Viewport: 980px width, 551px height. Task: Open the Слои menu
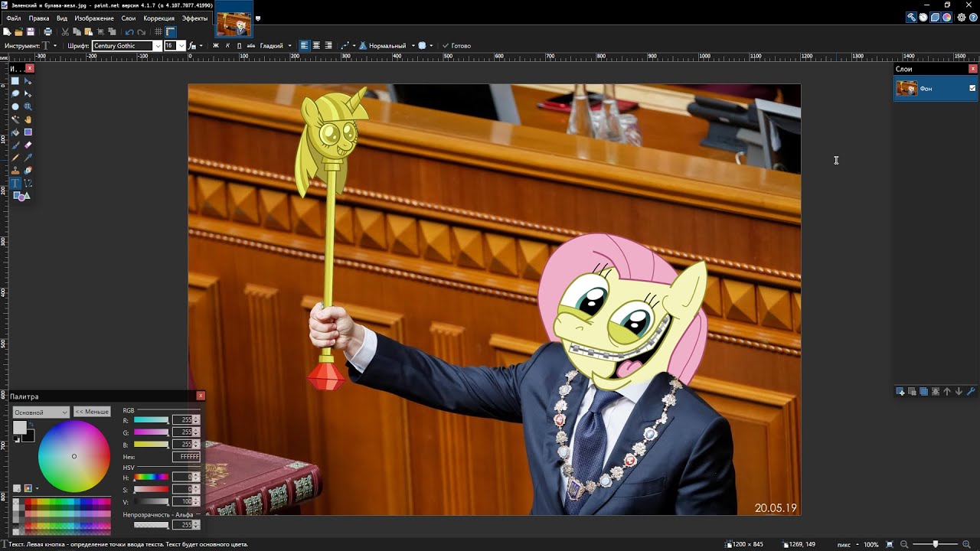[129, 18]
